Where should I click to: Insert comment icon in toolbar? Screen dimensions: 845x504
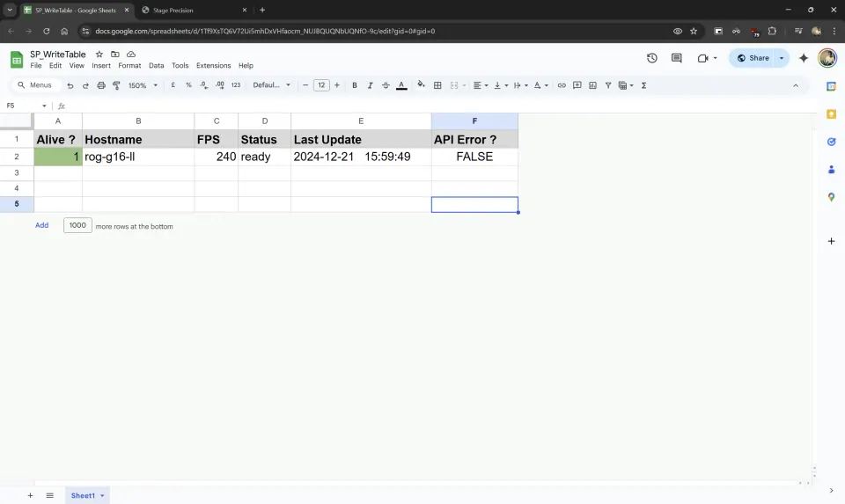click(x=577, y=85)
